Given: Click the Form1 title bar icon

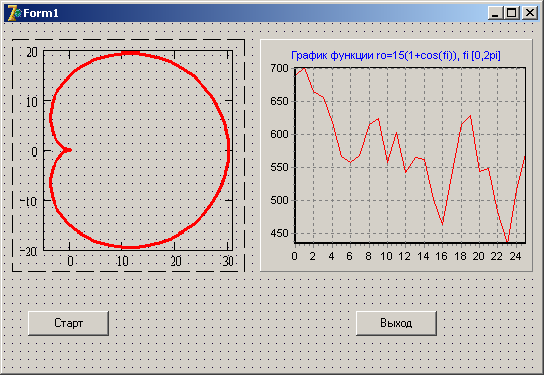Looking at the screenshot, I should pyautogui.click(x=14, y=13).
